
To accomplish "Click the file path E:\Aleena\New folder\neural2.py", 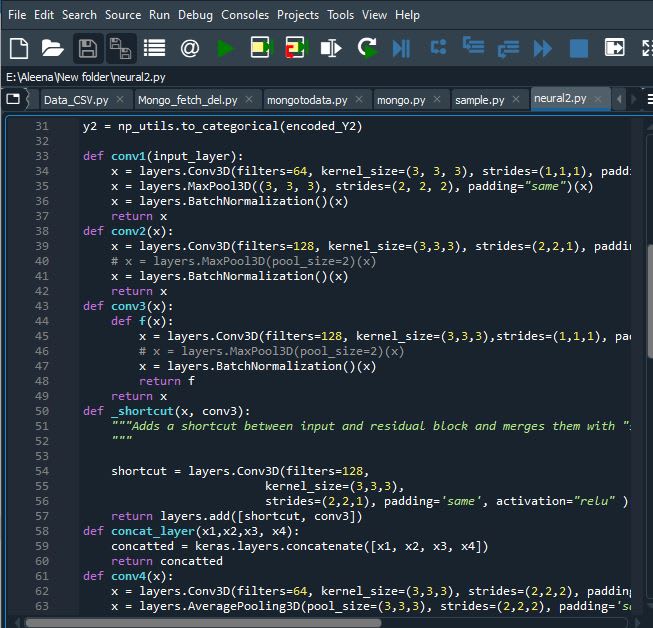I will click(86, 77).
